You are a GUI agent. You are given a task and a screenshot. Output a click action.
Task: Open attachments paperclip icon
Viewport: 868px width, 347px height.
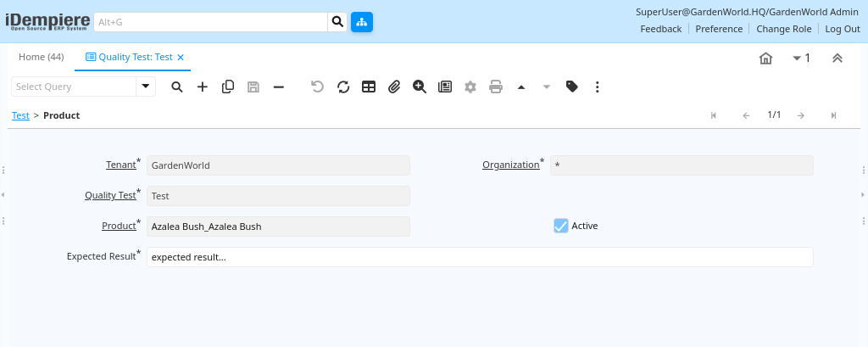[394, 87]
